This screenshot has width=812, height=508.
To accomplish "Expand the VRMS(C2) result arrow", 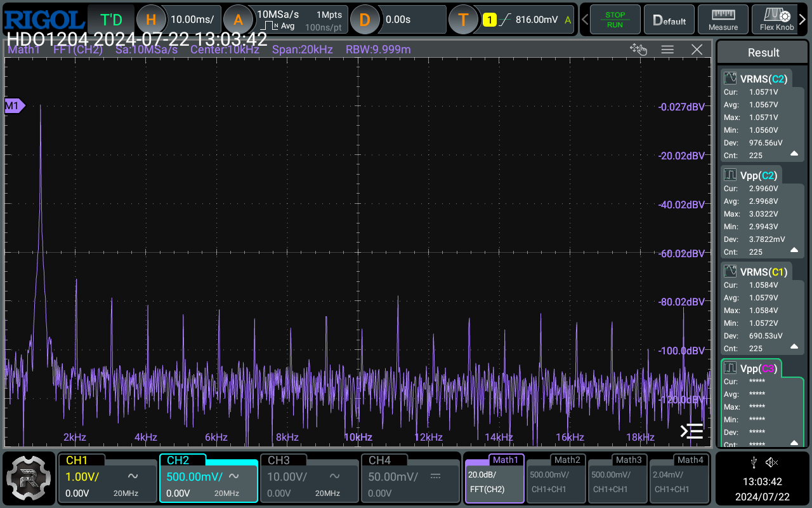I will tap(794, 154).
